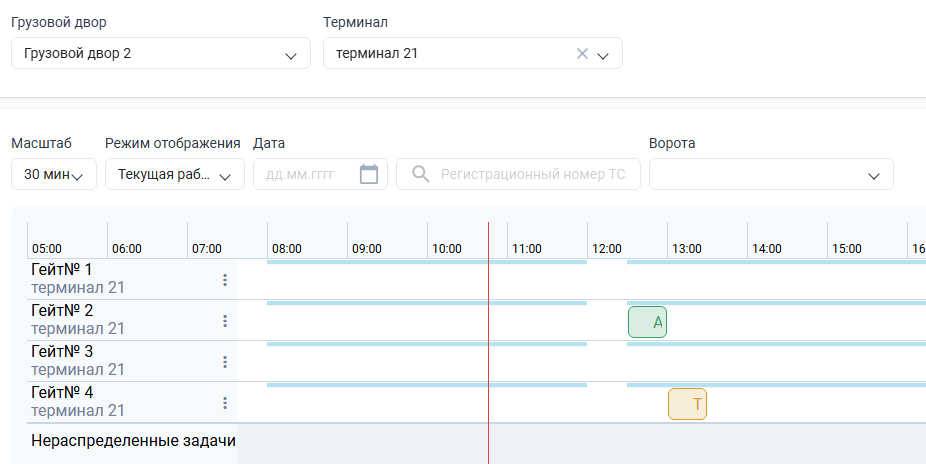
Task: Click the 09:00 timeline header
Action: [x=367, y=249]
